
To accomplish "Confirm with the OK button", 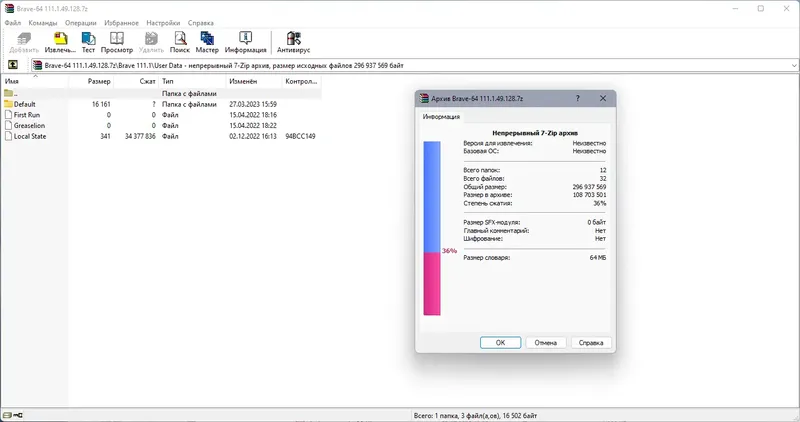I will point(501,343).
